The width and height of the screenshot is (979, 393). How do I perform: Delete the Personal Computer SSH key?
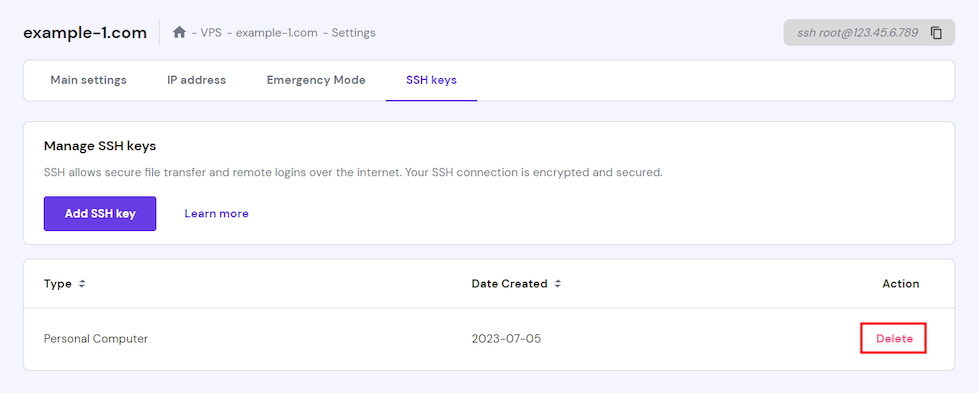(x=893, y=339)
